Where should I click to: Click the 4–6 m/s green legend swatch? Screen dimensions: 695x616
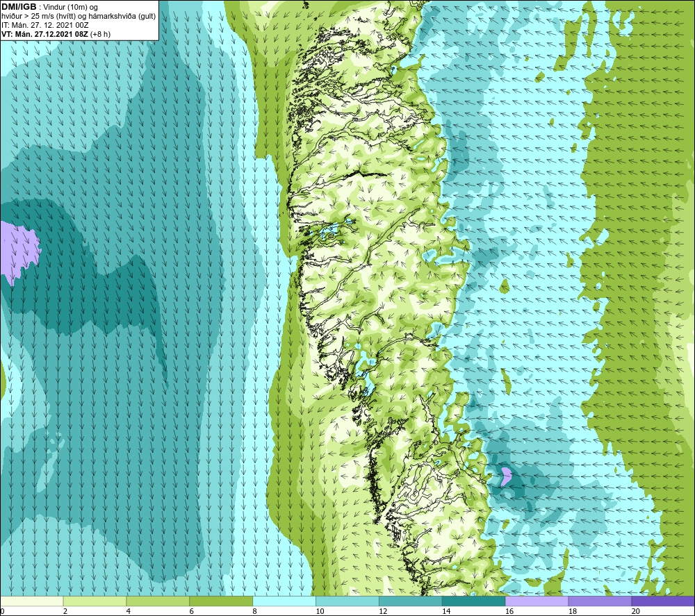tap(158, 601)
